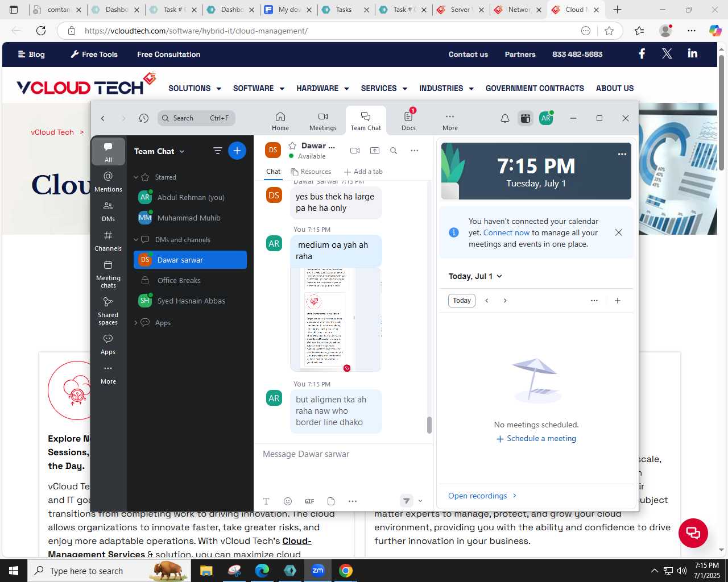
Task: Collapse the DMs and channels section
Action: click(x=136, y=240)
